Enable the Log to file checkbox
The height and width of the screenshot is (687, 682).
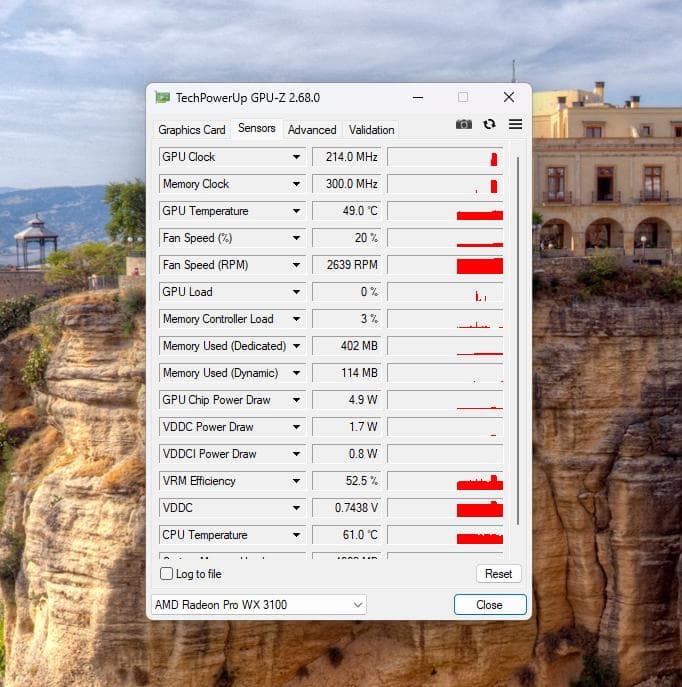pos(166,574)
